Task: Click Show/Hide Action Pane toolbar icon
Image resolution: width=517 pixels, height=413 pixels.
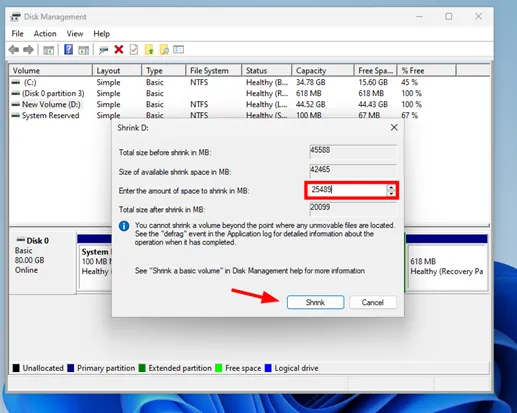Action: (83, 50)
